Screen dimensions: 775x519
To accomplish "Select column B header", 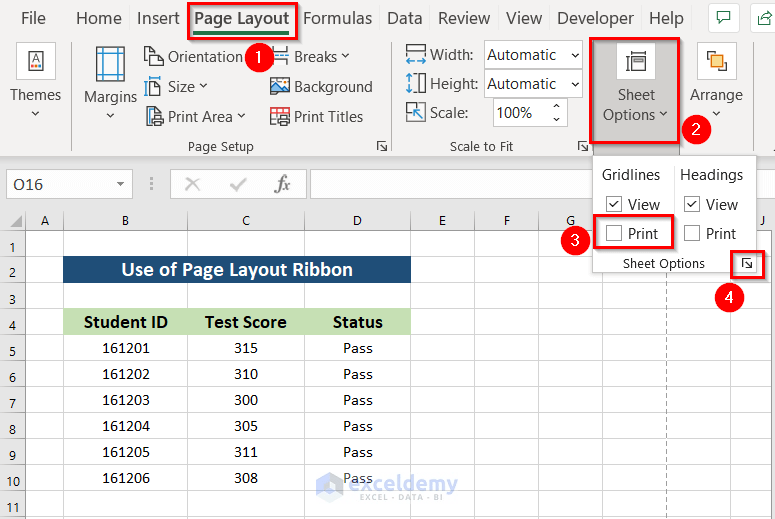I will [126, 220].
